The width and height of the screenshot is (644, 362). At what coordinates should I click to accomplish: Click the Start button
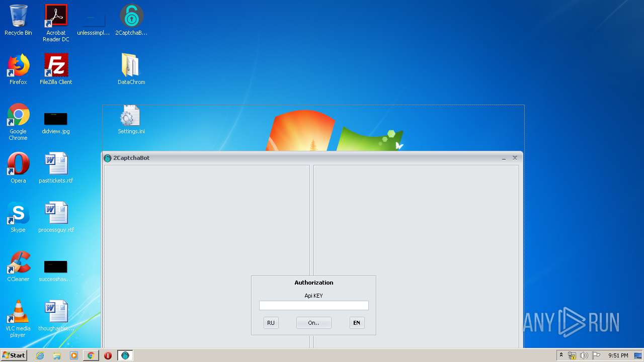pyautogui.click(x=14, y=355)
